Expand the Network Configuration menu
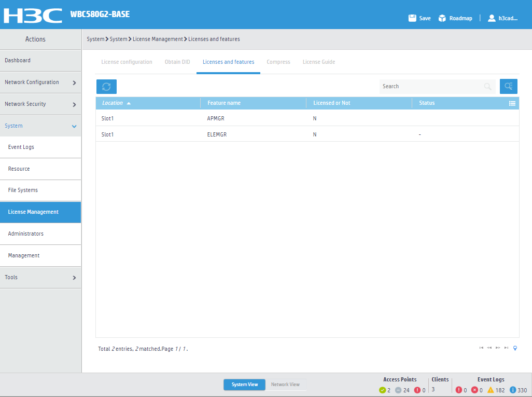 [x=40, y=82]
